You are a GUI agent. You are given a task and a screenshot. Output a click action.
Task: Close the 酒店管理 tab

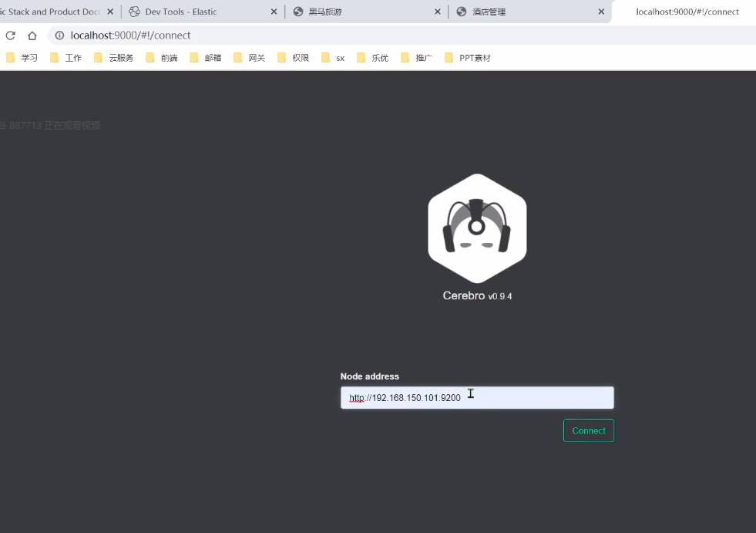click(601, 12)
